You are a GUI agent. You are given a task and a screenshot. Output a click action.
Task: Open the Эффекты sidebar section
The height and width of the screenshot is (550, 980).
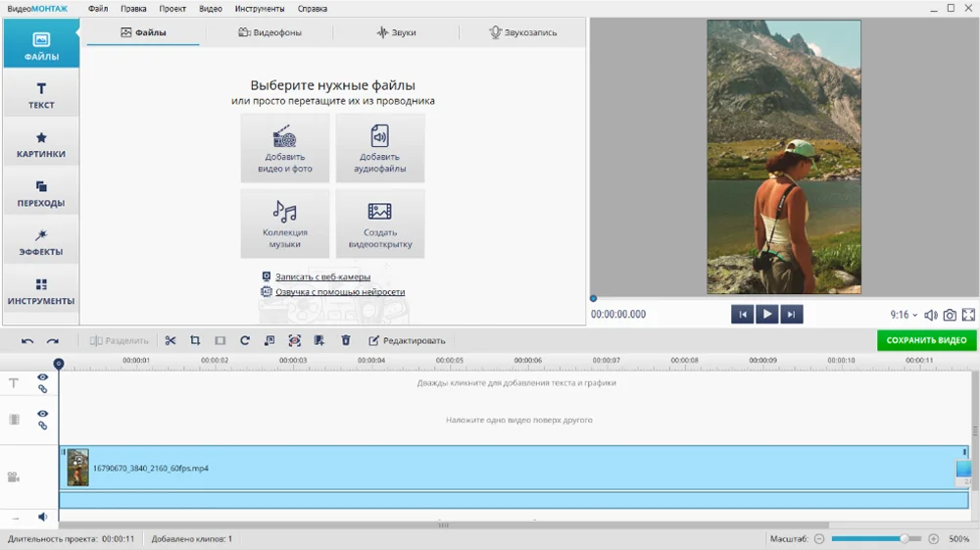click(41, 242)
